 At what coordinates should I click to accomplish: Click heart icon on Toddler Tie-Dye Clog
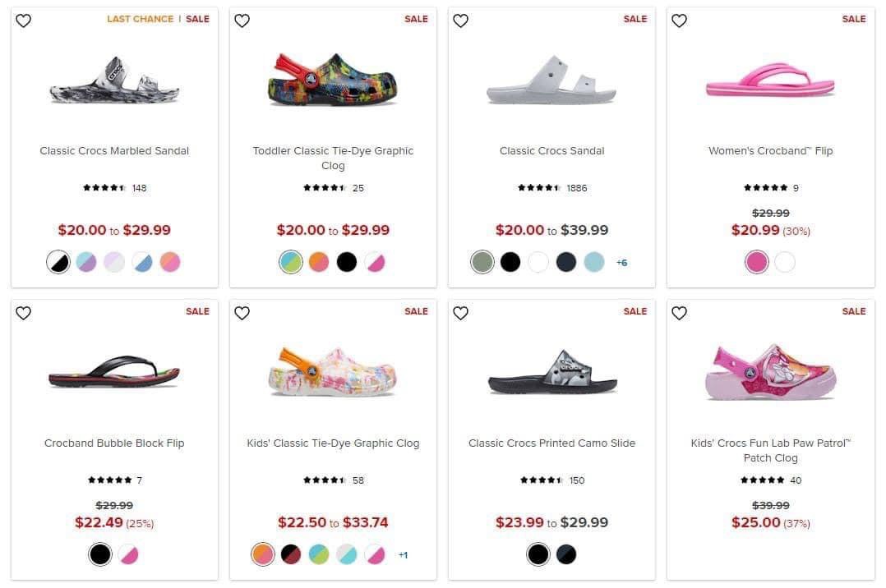(x=242, y=21)
